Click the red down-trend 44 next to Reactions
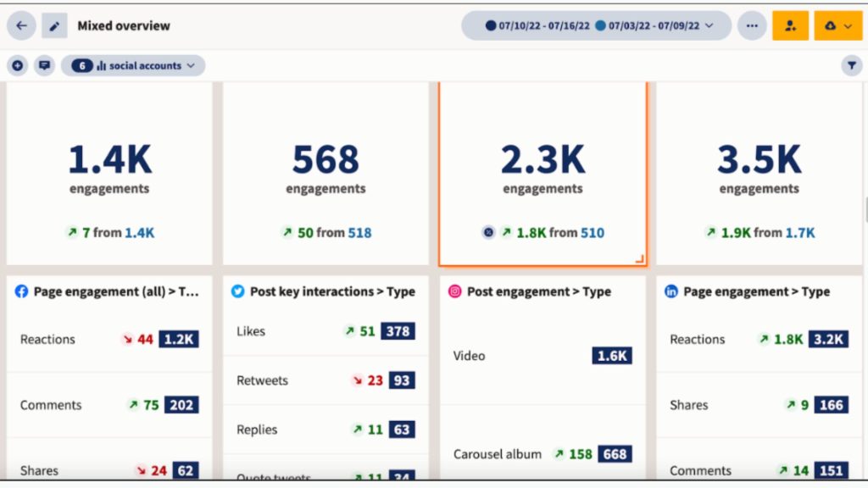Screen dimensions: 868x488 click(138, 339)
